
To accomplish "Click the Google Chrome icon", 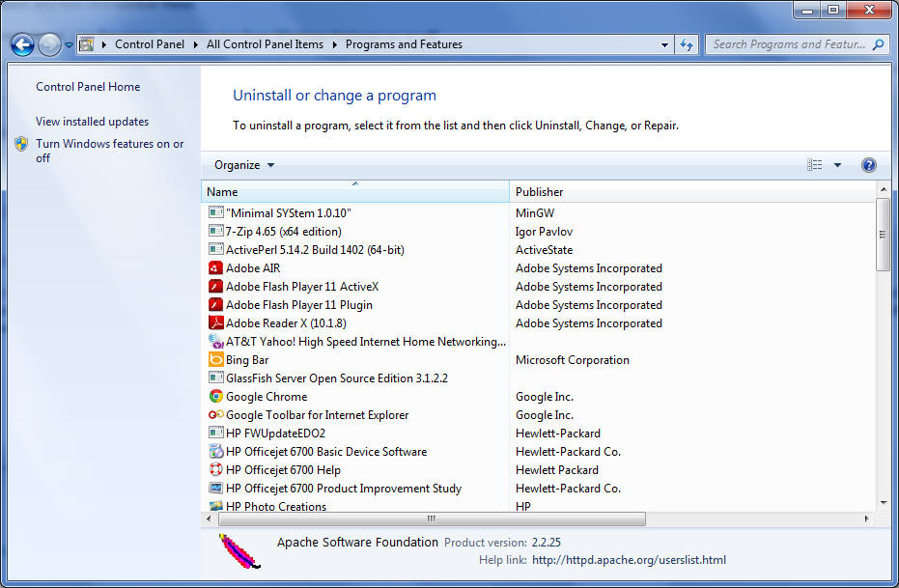I will (x=216, y=396).
